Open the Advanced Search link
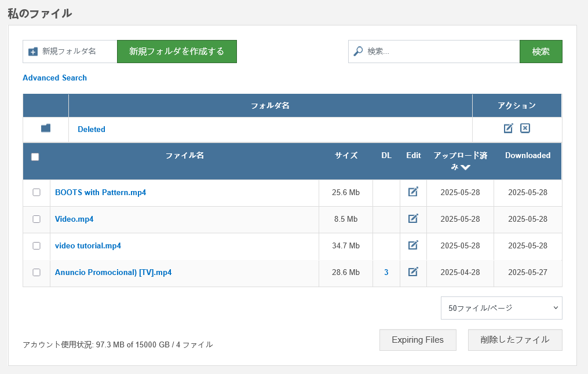 click(55, 78)
